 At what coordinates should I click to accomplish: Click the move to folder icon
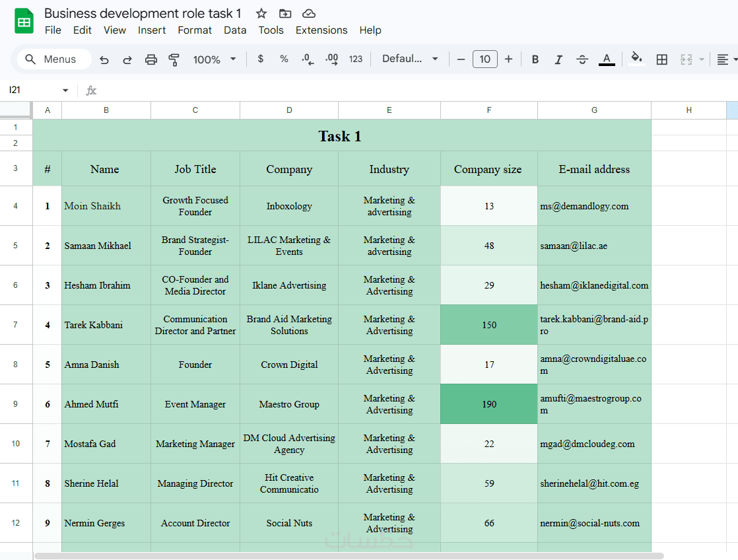point(285,13)
